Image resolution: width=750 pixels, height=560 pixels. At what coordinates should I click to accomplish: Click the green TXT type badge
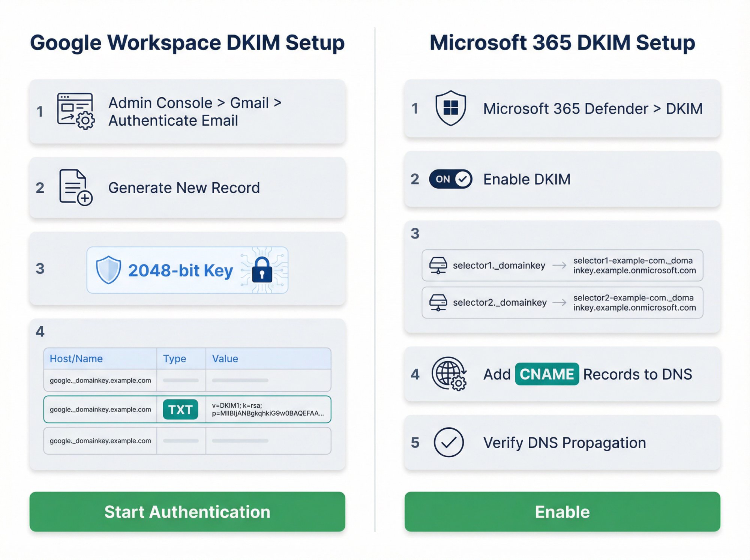click(x=180, y=410)
